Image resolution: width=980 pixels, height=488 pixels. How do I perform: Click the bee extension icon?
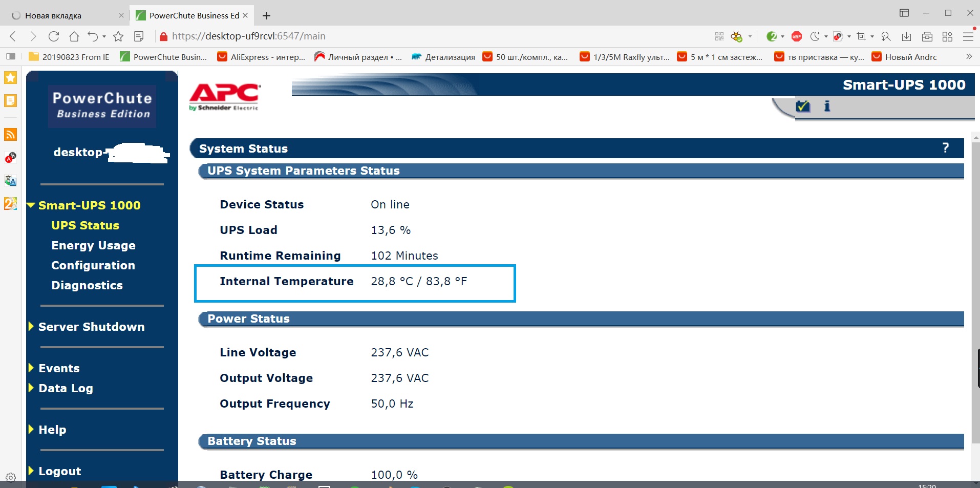point(737,36)
